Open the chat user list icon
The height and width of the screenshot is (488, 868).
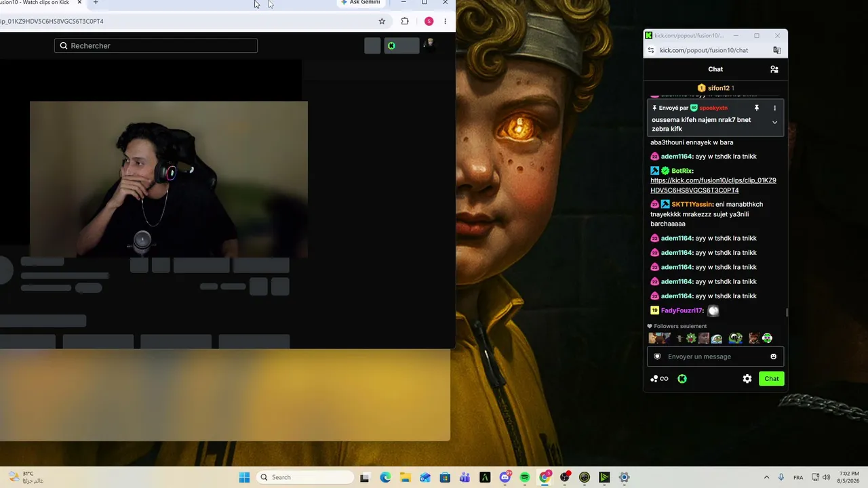[x=774, y=69]
